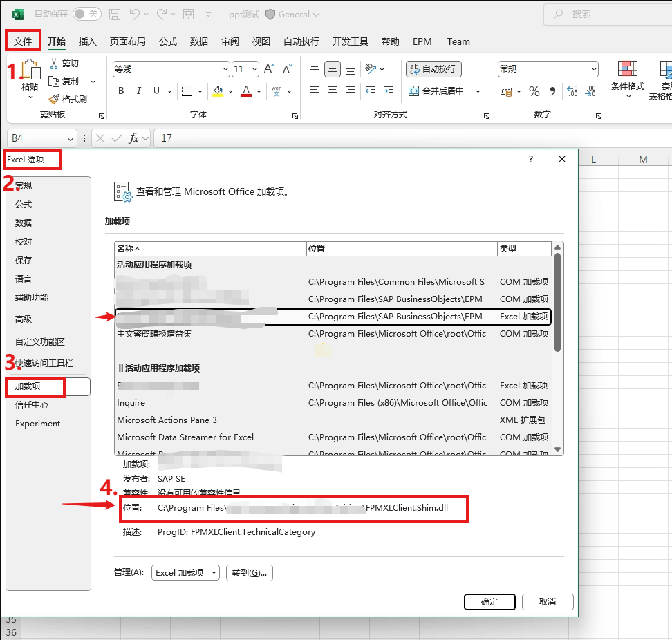The width and height of the screenshot is (672, 640).
Task: Open the 公式 ribbon tab
Action: pos(168,41)
